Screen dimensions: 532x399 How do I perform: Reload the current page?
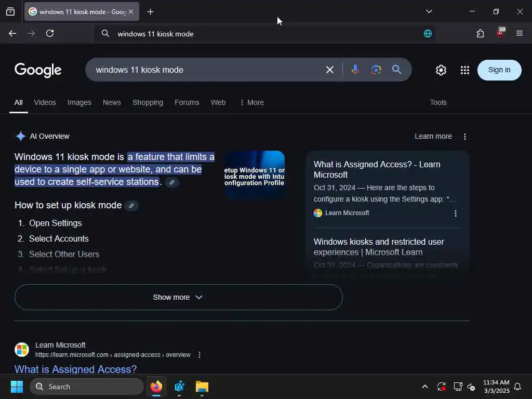tap(50, 33)
